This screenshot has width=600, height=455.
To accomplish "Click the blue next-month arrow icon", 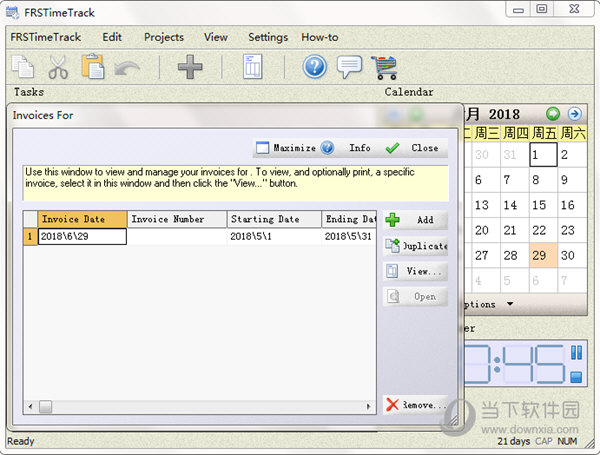I will pos(574,114).
